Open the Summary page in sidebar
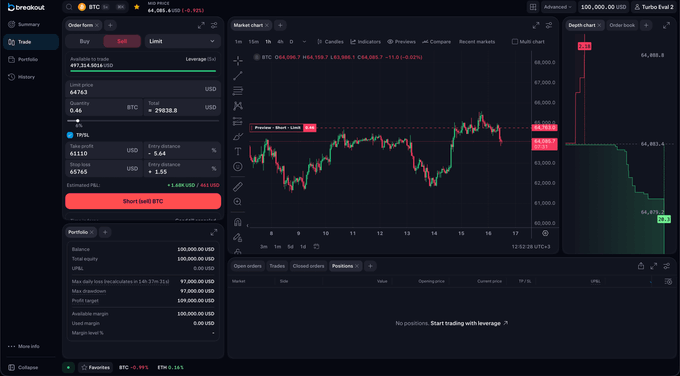The width and height of the screenshot is (680, 376). [x=30, y=24]
